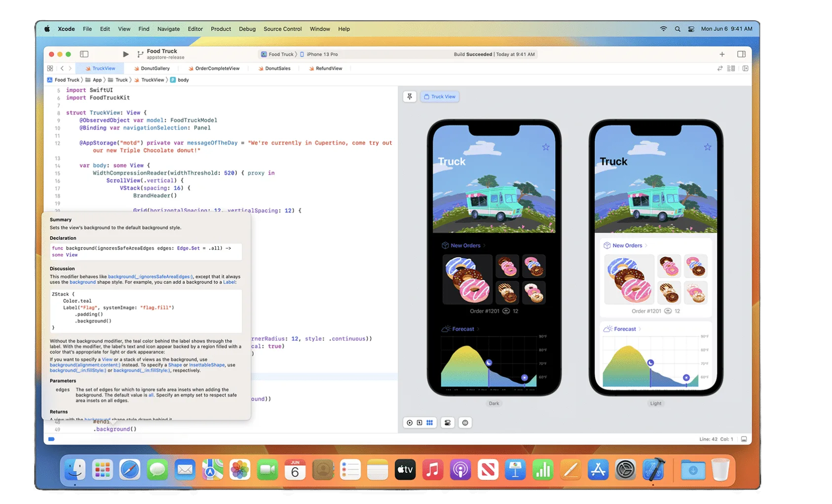Open App folder in jump bar
The height and width of the screenshot is (504, 832).
coord(94,80)
